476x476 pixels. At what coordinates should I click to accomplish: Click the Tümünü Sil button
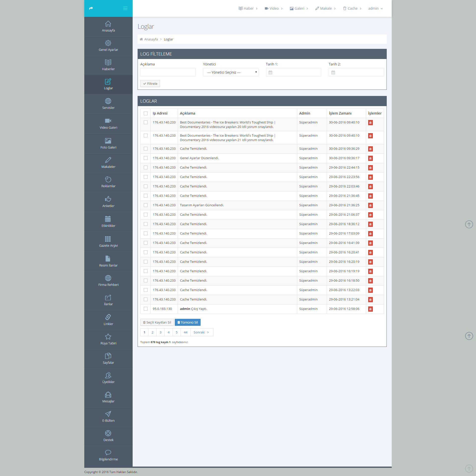(188, 322)
